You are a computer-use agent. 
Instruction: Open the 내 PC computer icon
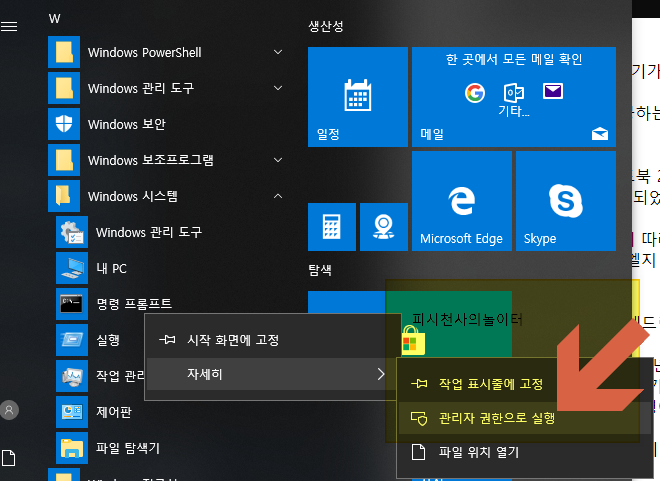point(72,268)
